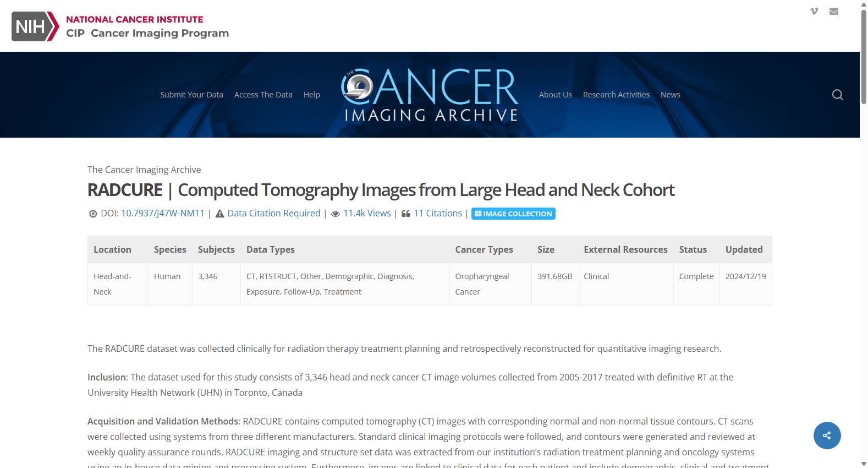Click the Human species cell
This screenshot has height=468, width=868.
point(170,284)
